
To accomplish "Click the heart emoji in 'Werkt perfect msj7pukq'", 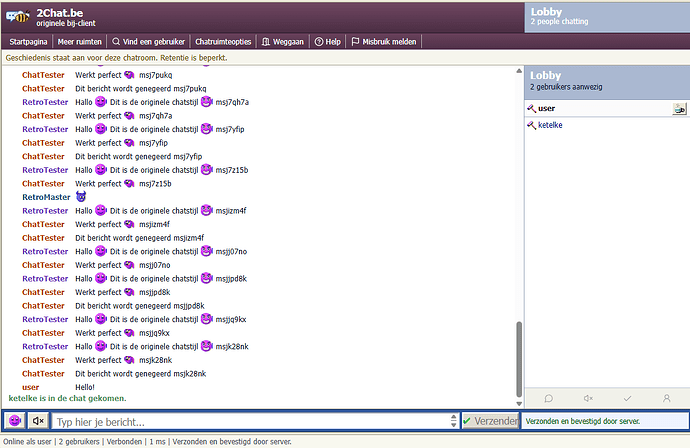I will coord(129,75).
